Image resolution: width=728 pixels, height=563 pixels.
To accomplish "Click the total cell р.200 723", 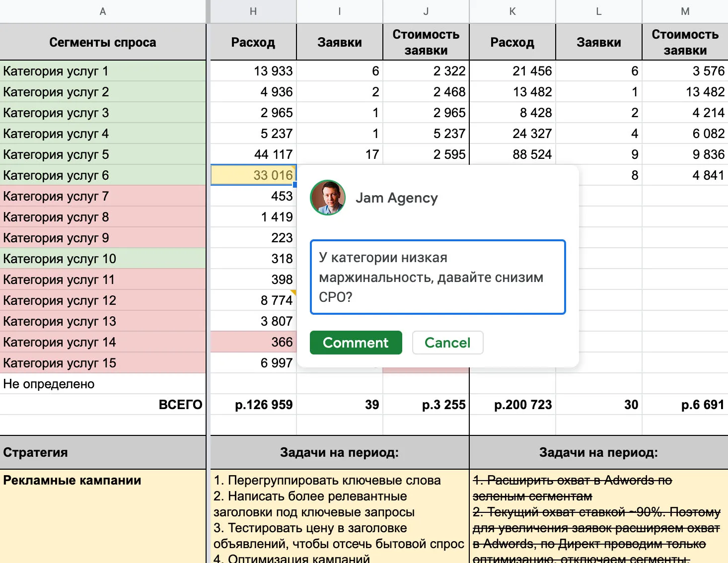I will [512, 405].
